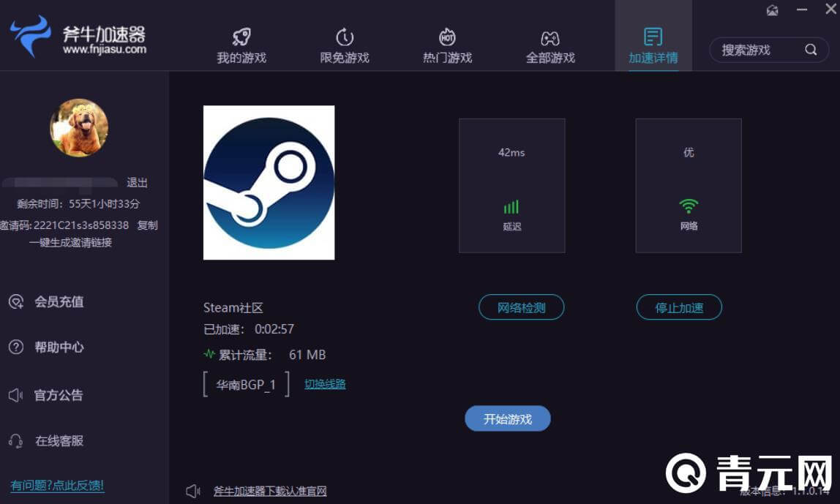Click the 官方公告 speaker icon
The height and width of the screenshot is (504, 840).
(16, 395)
